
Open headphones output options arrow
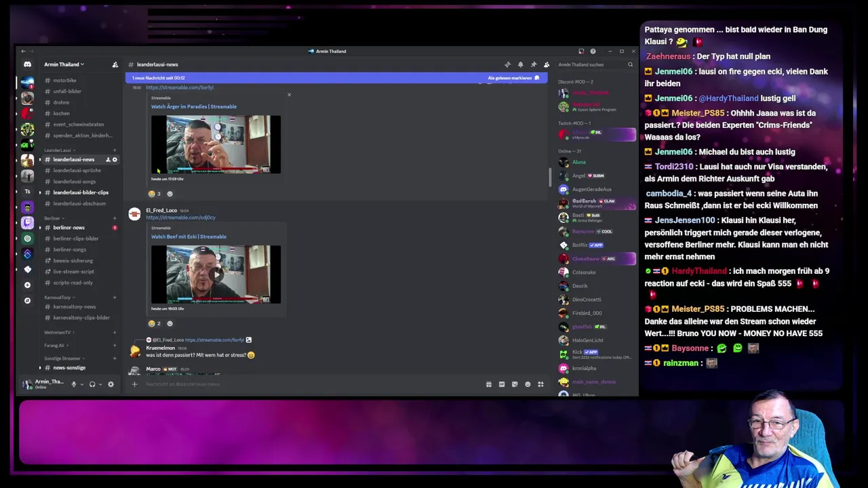100,384
